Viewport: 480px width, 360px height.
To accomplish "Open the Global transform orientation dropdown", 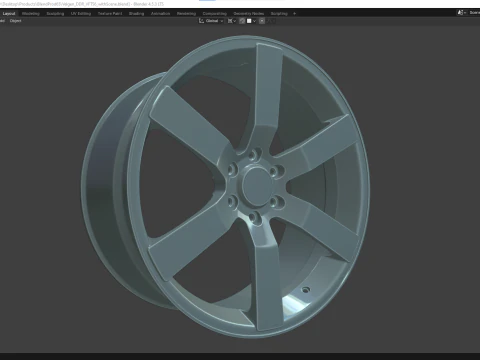I will click(211, 21).
